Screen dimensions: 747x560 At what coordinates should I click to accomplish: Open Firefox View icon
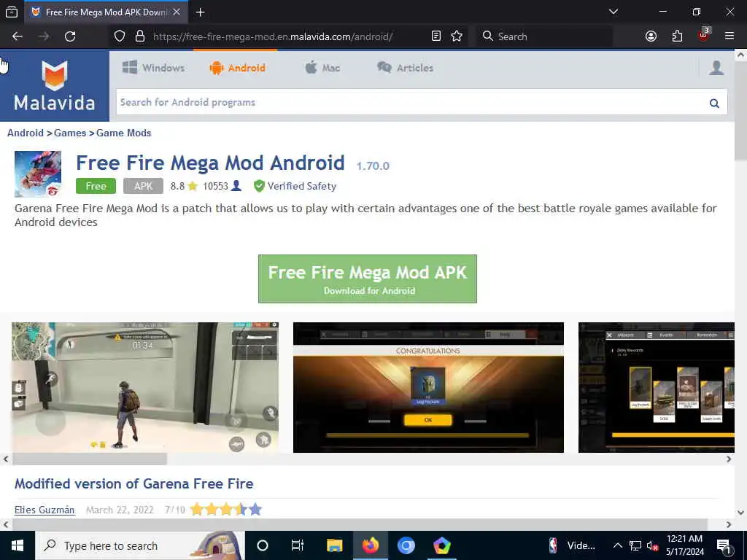point(12,12)
